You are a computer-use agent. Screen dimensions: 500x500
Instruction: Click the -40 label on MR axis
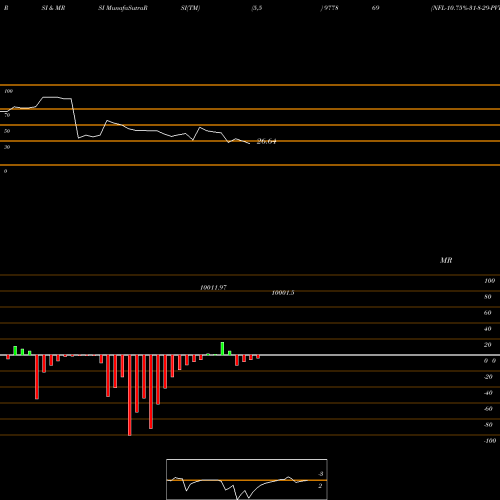(488, 393)
